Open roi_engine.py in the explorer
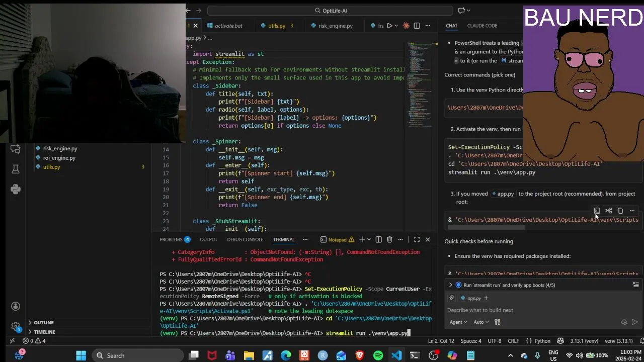Viewport: 644px width, 362px height. point(59,158)
